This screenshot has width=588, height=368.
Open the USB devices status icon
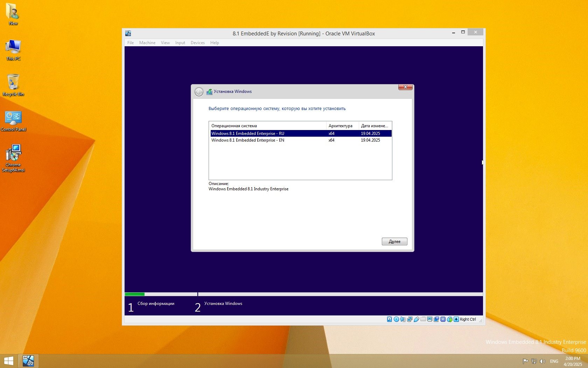click(x=416, y=319)
